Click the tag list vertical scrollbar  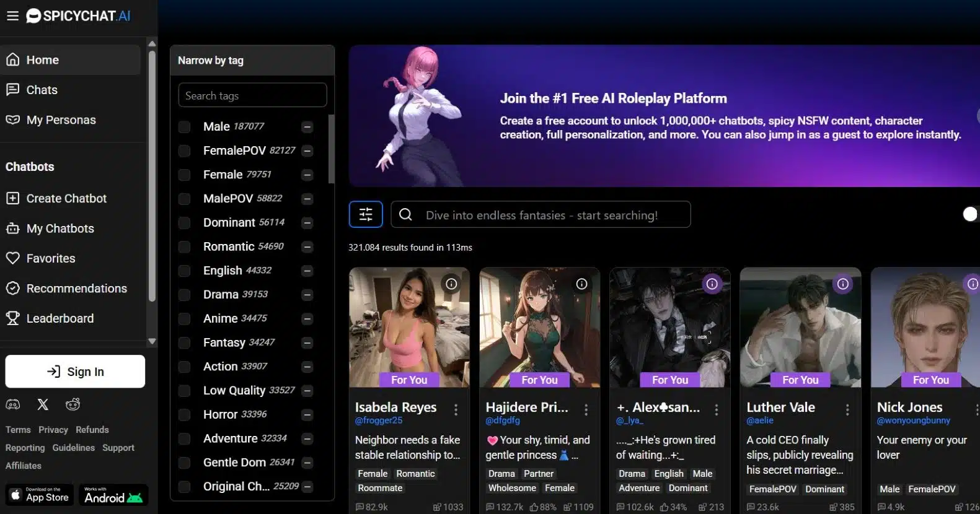pos(331,149)
